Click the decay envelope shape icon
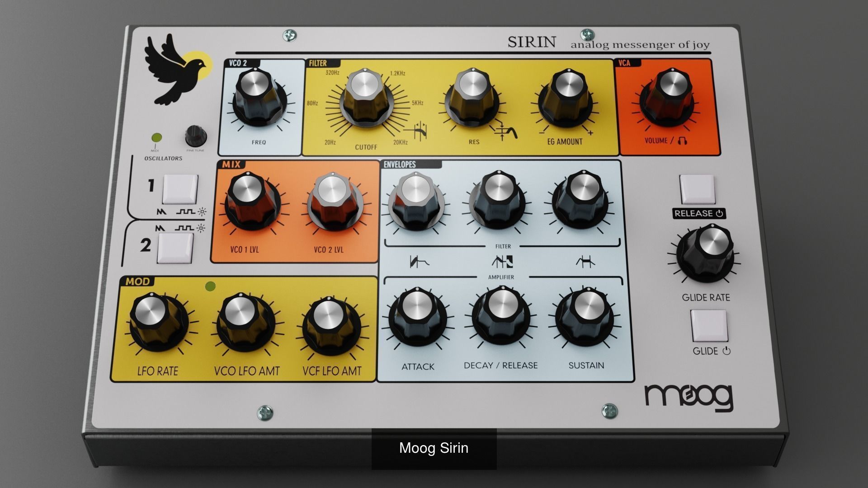Image resolution: width=868 pixels, height=488 pixels. (x=502, y=261)
